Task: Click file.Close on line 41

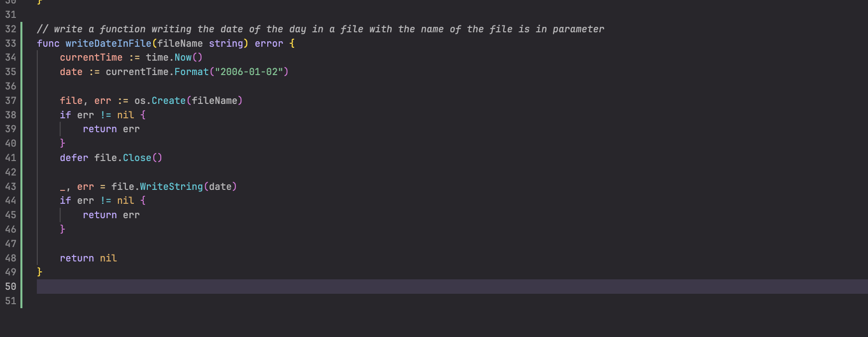Action: [128, 158]
